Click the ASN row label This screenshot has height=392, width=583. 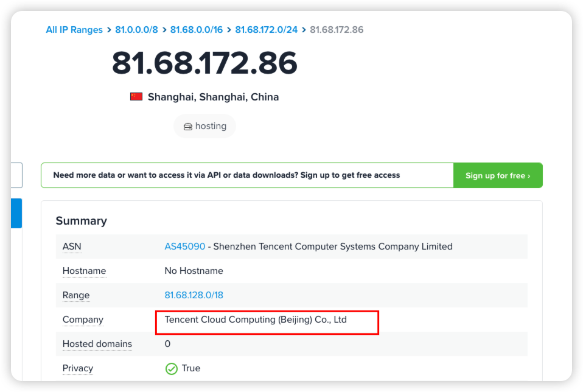(x=72, y=246)
